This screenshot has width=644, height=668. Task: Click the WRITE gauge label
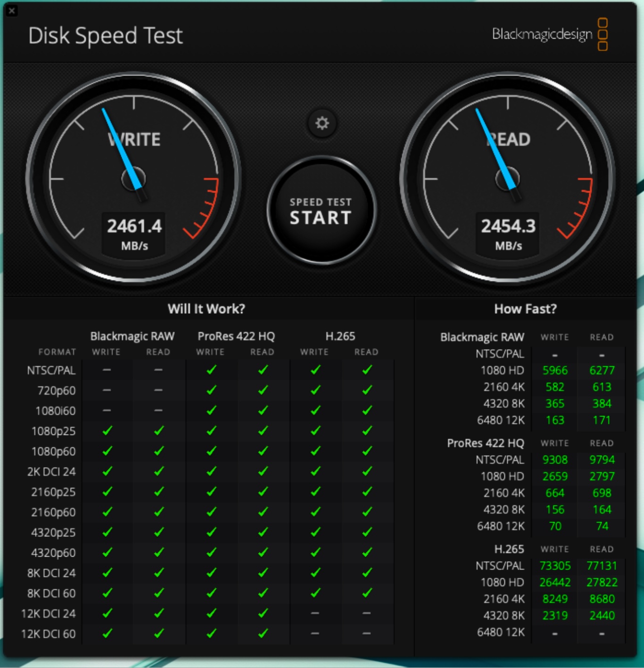pos(134,140)
